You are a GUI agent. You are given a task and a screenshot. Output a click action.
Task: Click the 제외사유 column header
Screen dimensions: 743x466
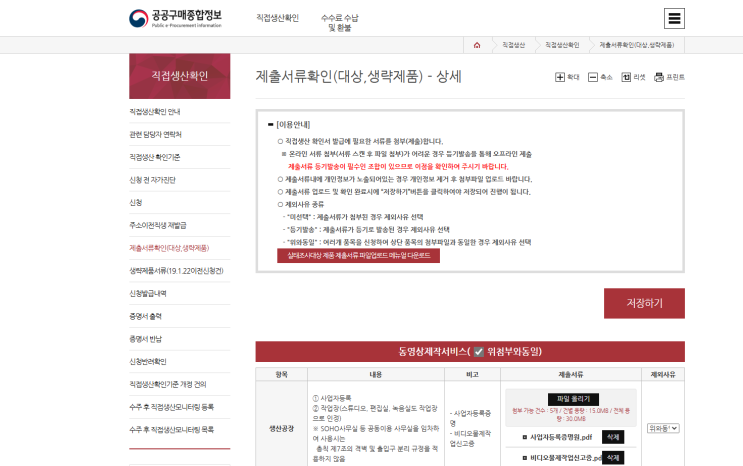[x=663, y=375]
